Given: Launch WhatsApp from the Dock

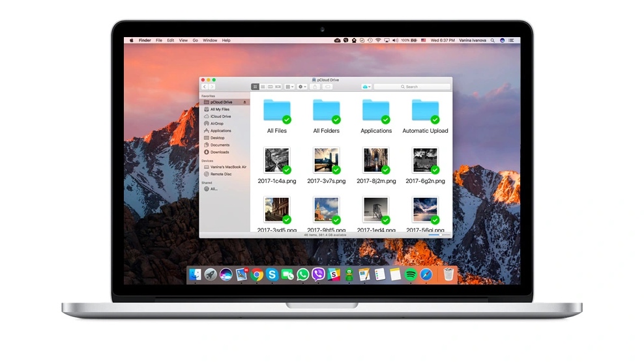Looking at the screenshot, I should [x=302, y=275].
